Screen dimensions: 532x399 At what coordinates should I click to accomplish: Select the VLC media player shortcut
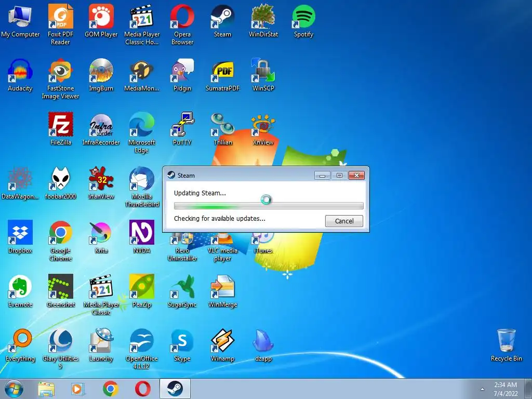(x=222, y=247)
